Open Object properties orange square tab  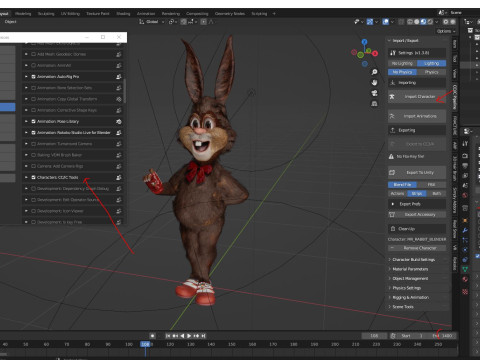click(x=465, y=220)
